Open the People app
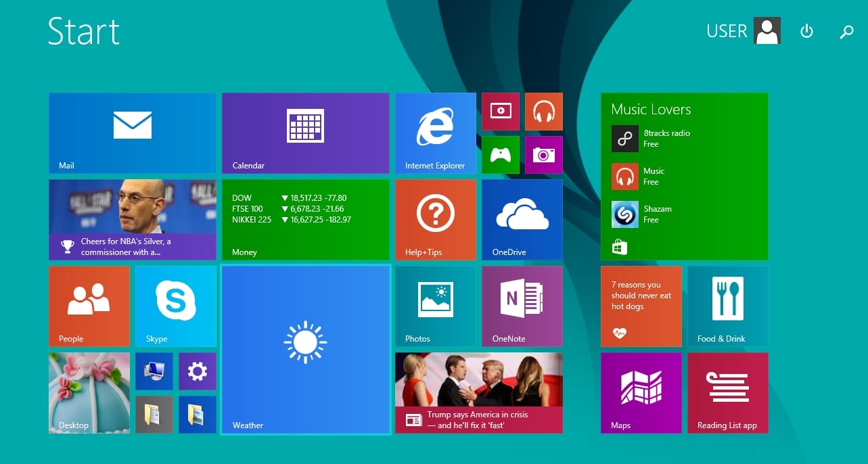868x464 pixels. [x=89, y=306]
